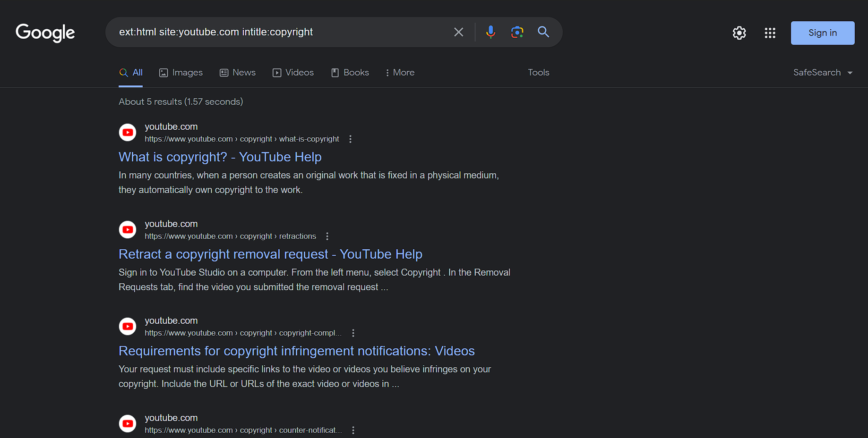Open Google Lens image search
The height and width of the screenshot is (438, 868).
(x=517, y=32)
